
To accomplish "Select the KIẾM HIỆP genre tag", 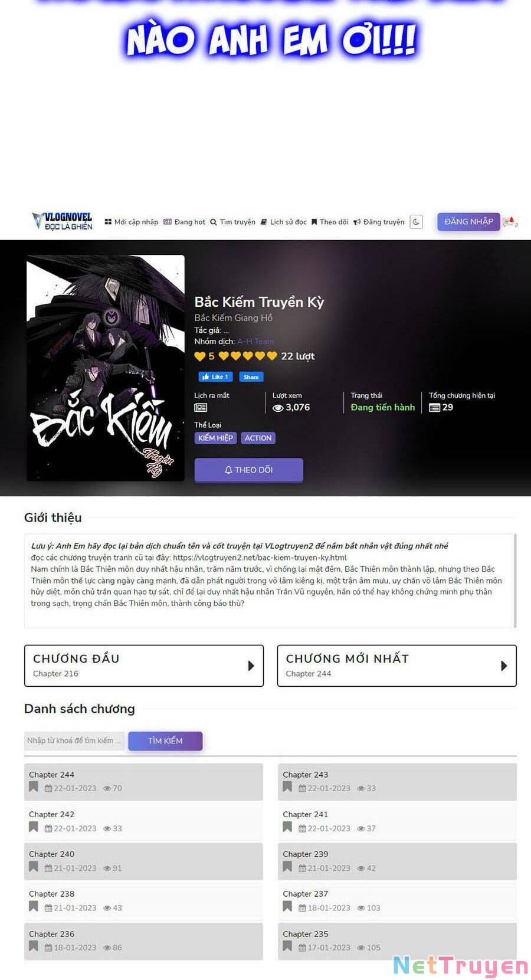I will [x=216, y=438].
